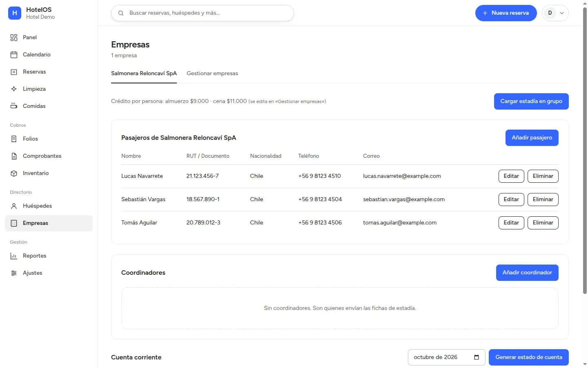Open the date picker calendar icon
The width and height of the screenshot is (588, 368).
point(477,357)
